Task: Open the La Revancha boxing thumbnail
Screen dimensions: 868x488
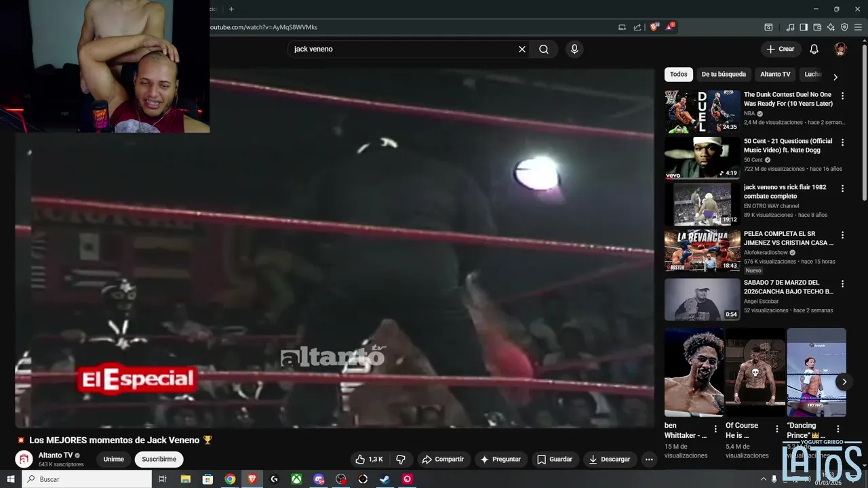Action: click(x=703, y=251)
